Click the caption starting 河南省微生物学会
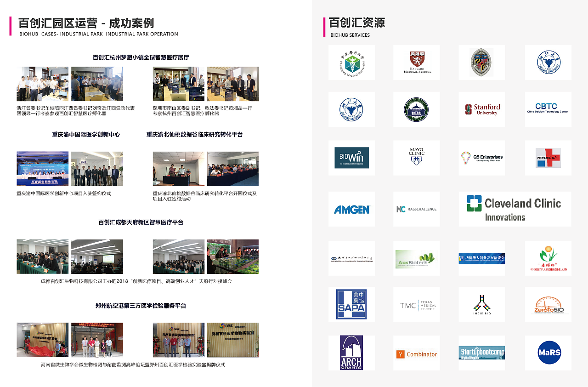Image resolution: width=588 pixels, height=387 pixels. coord(133,364)
